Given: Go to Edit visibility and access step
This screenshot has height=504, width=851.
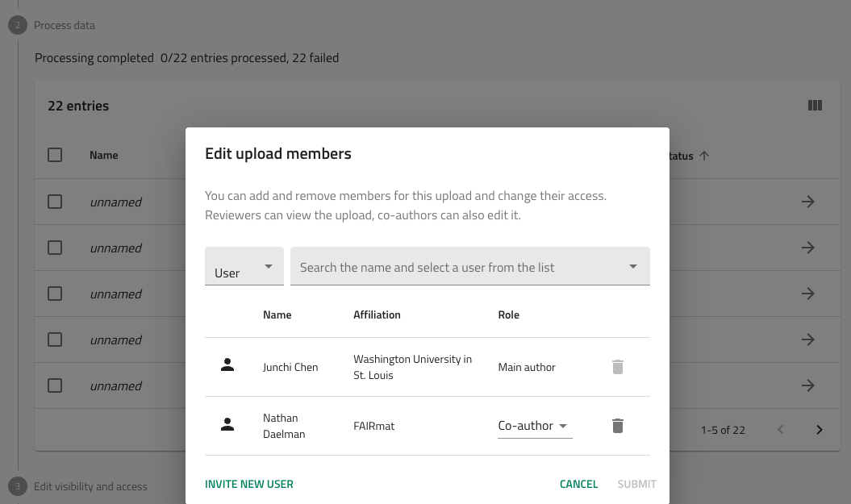Looking at the screenshot, I should tap(90, 486).
